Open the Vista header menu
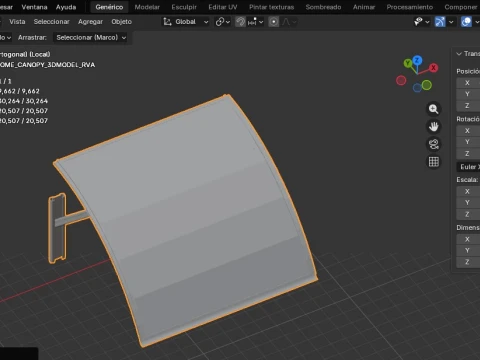Image resolution: width=480 pixels, height=360 pixels. coord(17,22)
